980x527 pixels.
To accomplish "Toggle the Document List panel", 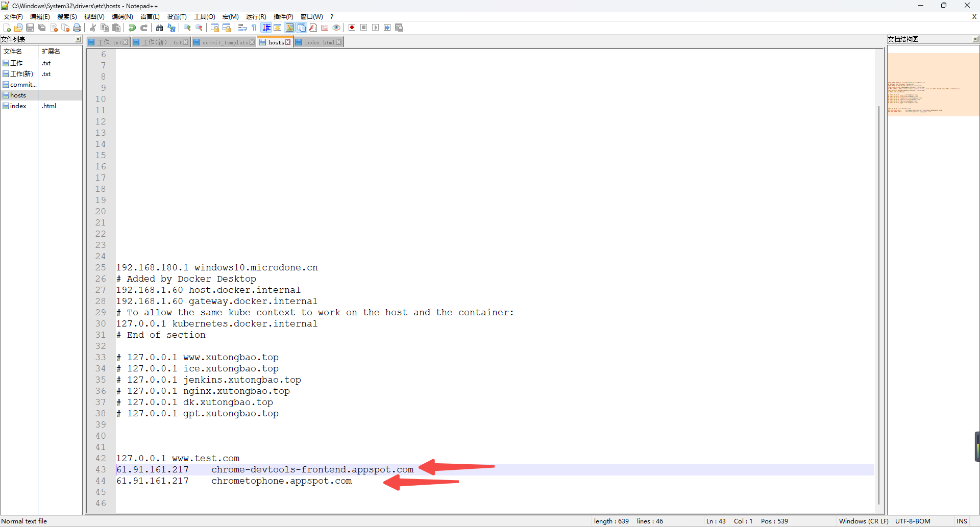I will pyautogui.click(x=301, y=28).
